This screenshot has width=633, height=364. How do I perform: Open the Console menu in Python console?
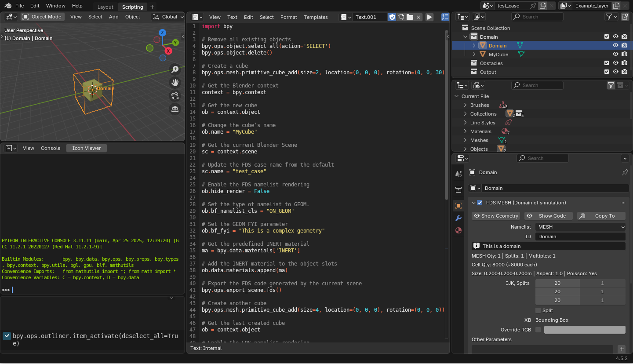[51, 148]
